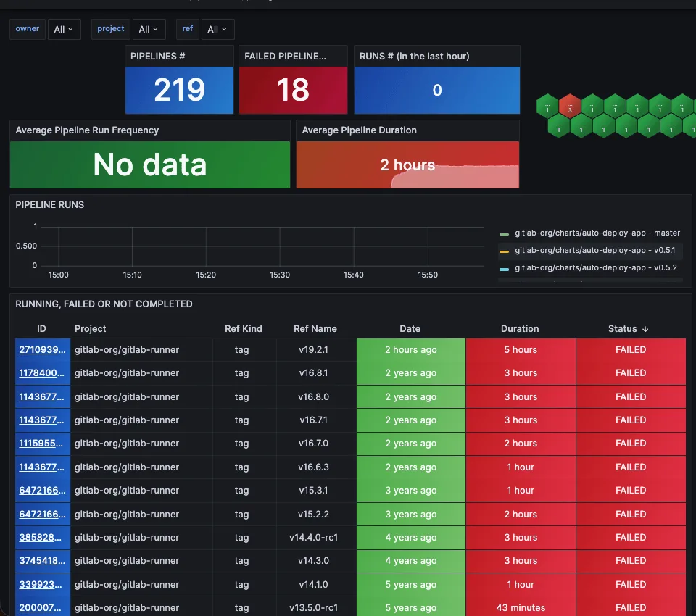Select the v19.2.1 ref name cell

point(313,350)
